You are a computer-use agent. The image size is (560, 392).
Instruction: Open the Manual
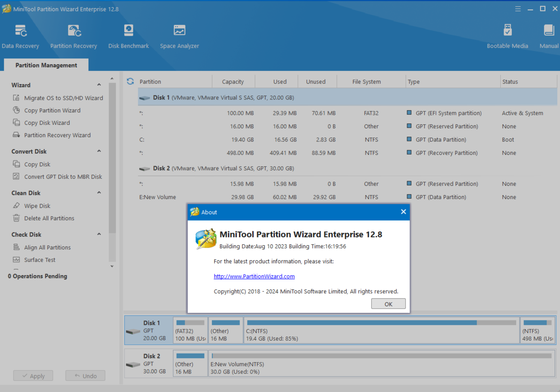click(549, 36)
